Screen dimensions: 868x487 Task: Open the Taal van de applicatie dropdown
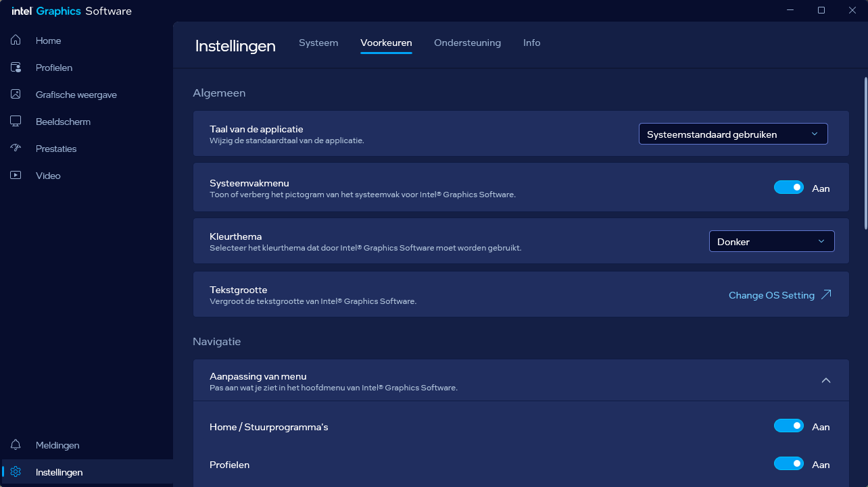pyautogui.click(x=733, y=134)
